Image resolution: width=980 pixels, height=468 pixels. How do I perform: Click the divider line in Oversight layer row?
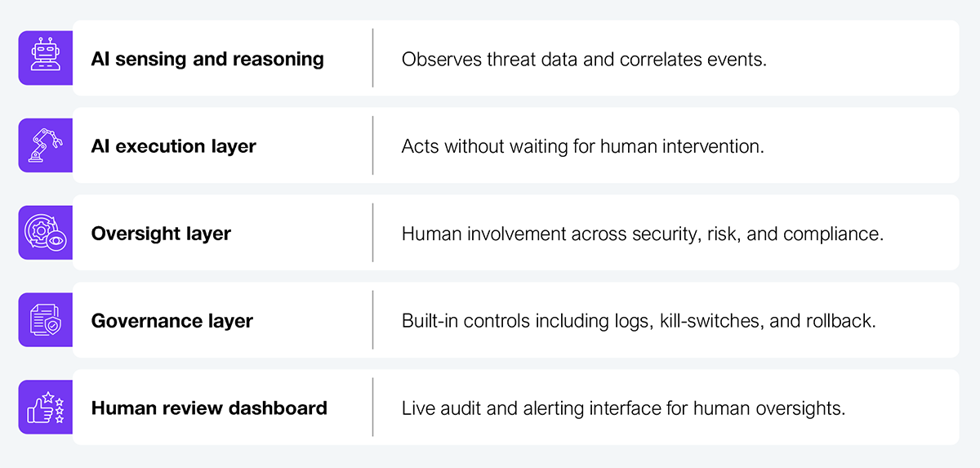click(373, 233)
